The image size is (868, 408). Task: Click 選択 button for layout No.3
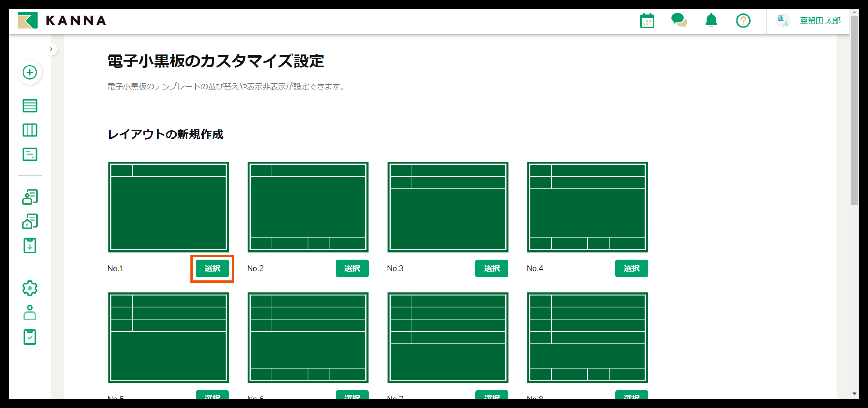pyautogui.click(x=492, y=268)
